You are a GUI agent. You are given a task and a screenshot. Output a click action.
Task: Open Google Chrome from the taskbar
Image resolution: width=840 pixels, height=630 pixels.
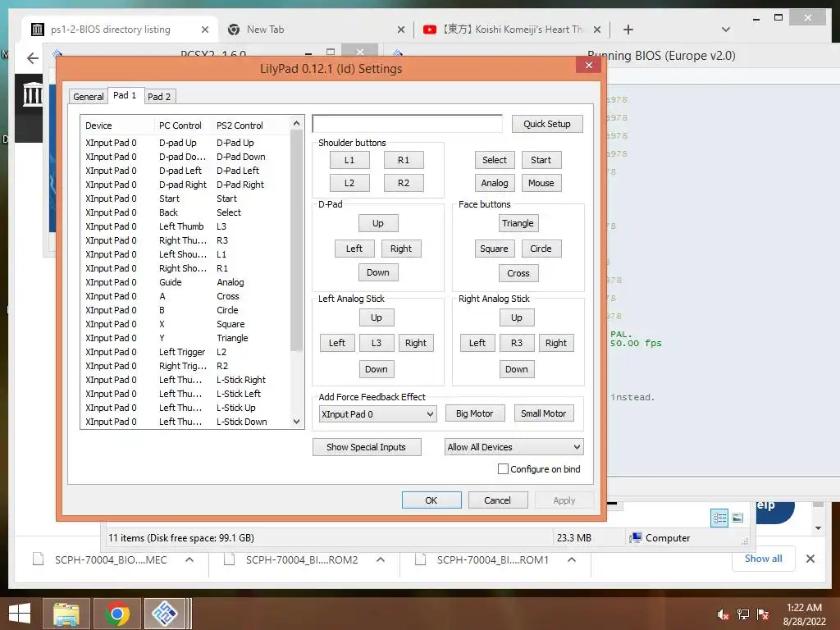[x=116, y=614]
